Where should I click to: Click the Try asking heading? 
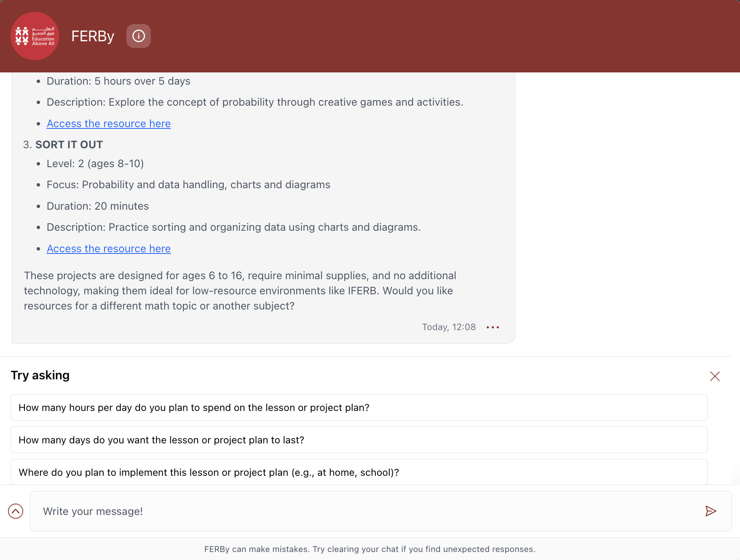[x=40, y=375]
